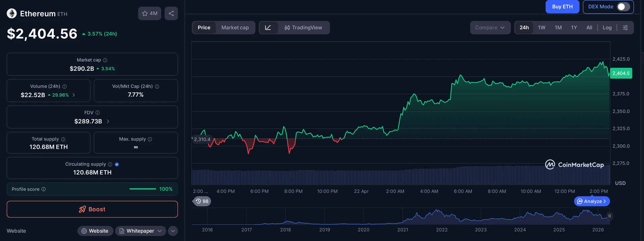This screenshot has height=241, width=644.
Task: Open the Whitepaper dropdown
Action: tap(141, 231)
